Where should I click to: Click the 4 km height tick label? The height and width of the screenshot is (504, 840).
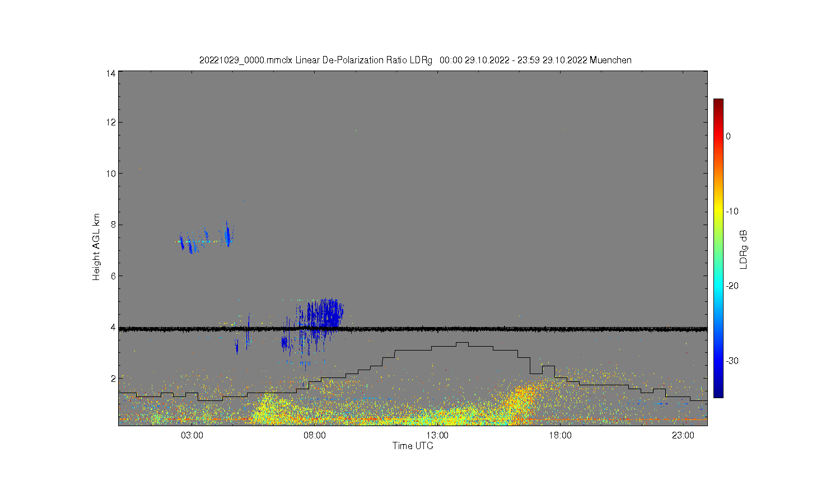(113, 327)
